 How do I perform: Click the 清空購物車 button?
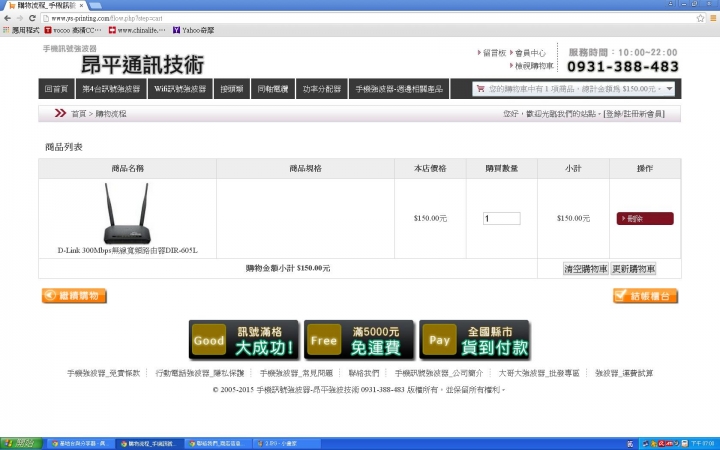(585, 269)
